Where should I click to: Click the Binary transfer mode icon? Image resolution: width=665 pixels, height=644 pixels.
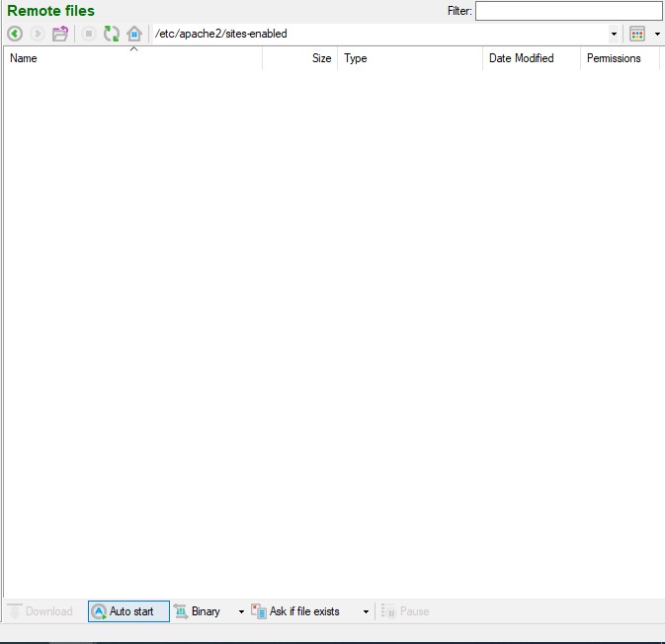click(182, 611)
